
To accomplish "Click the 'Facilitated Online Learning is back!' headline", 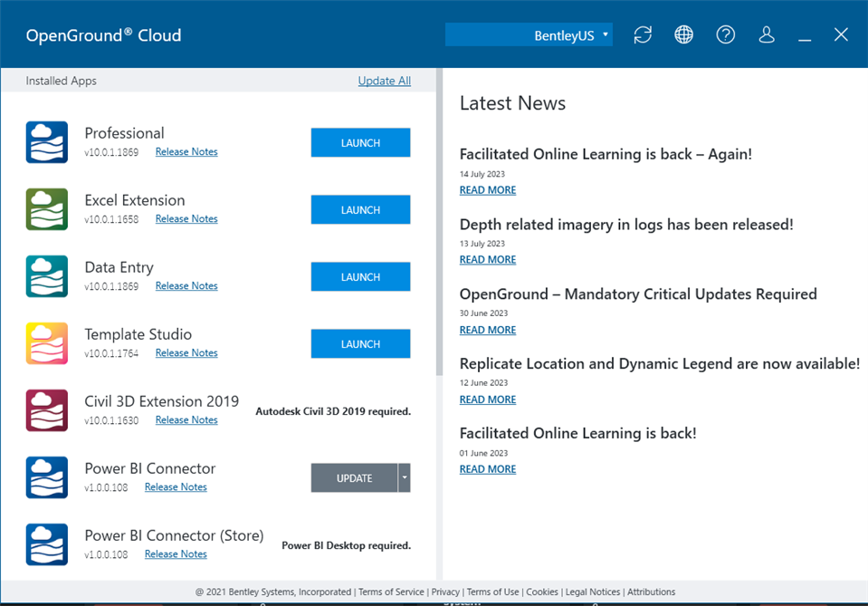I will (x=578, y=433).
